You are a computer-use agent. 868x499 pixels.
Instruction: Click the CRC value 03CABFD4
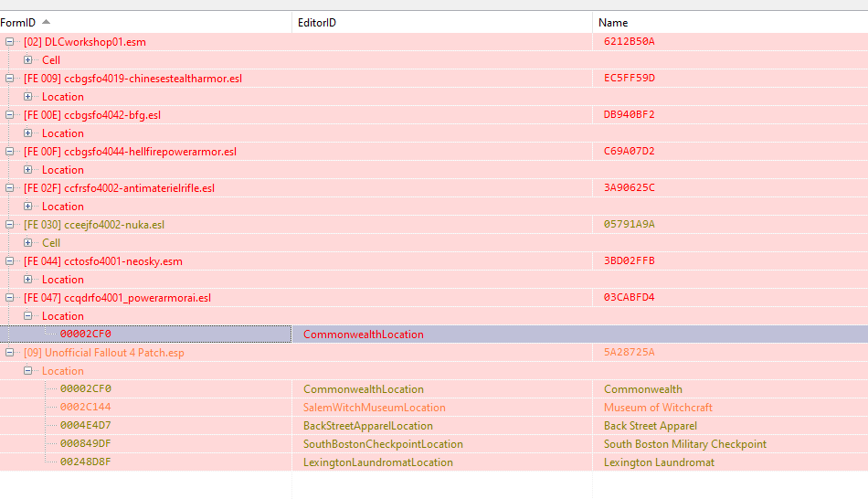(x=630, y=297)
